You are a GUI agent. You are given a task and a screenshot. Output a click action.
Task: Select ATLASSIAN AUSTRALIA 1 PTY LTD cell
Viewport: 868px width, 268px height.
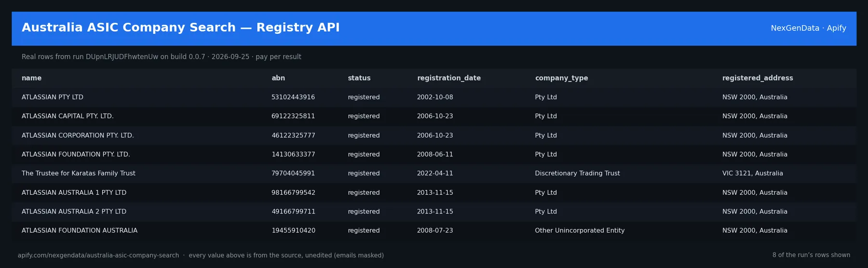coord(74,192)
